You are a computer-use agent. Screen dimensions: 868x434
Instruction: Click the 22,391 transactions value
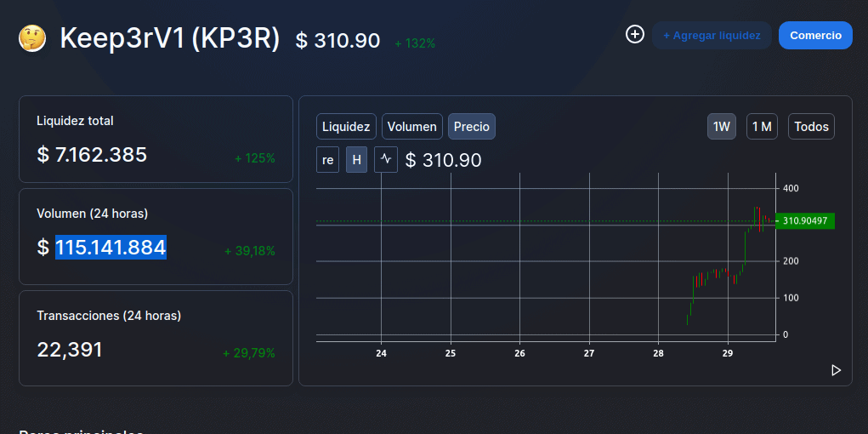70,350
